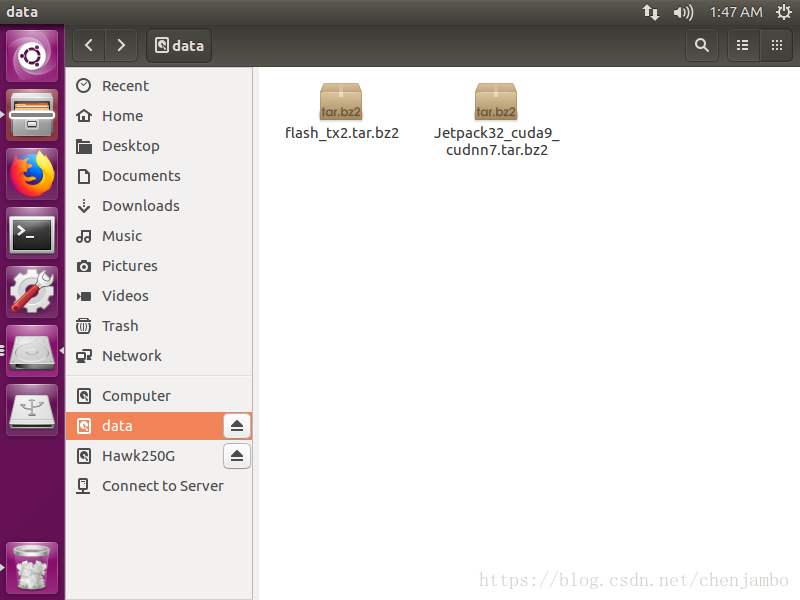Screen dimensions: 800x600
Task: Eject the data volume
Action: pyautogui.click(x=237, y=426)
